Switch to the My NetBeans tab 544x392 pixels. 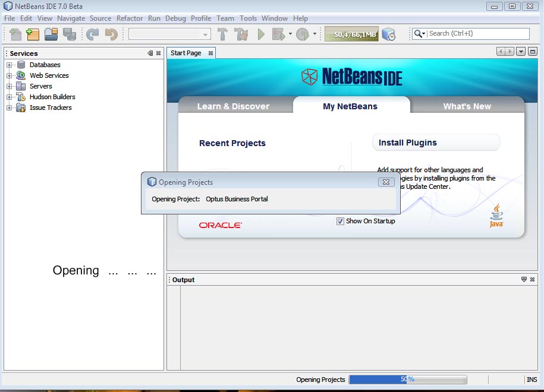click(350, 106)
